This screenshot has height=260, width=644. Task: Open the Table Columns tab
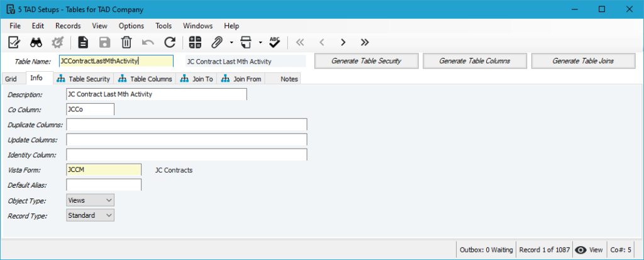145,79
